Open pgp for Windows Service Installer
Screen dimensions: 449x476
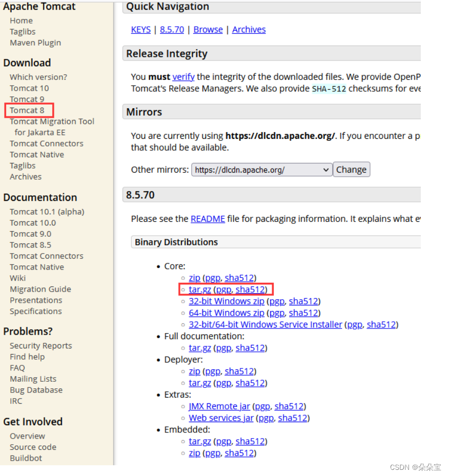[355, 324]
